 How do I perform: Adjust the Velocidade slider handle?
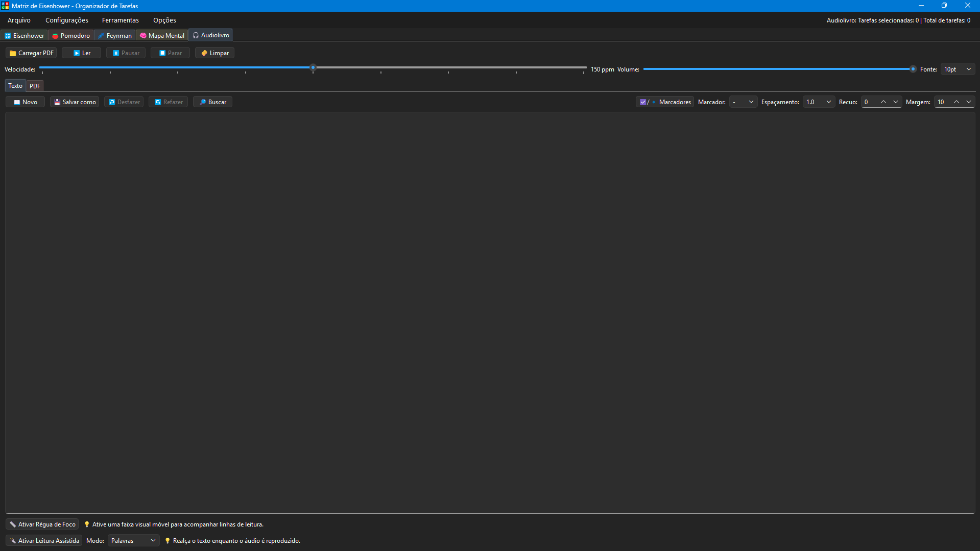(313, 67)
